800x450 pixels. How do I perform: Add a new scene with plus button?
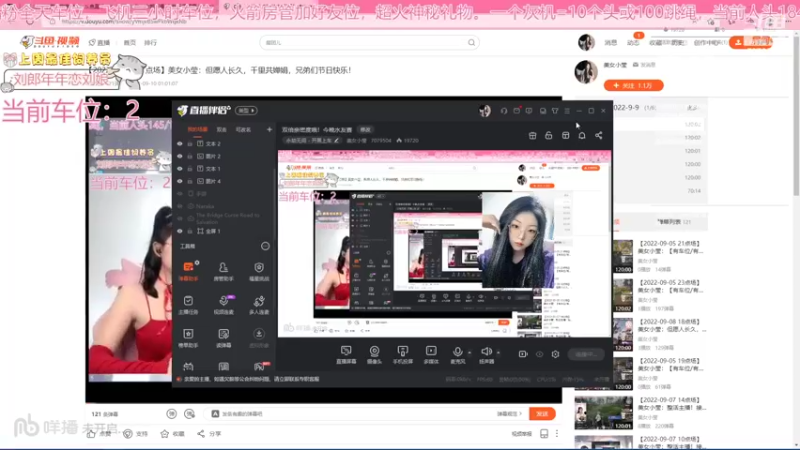269,130
